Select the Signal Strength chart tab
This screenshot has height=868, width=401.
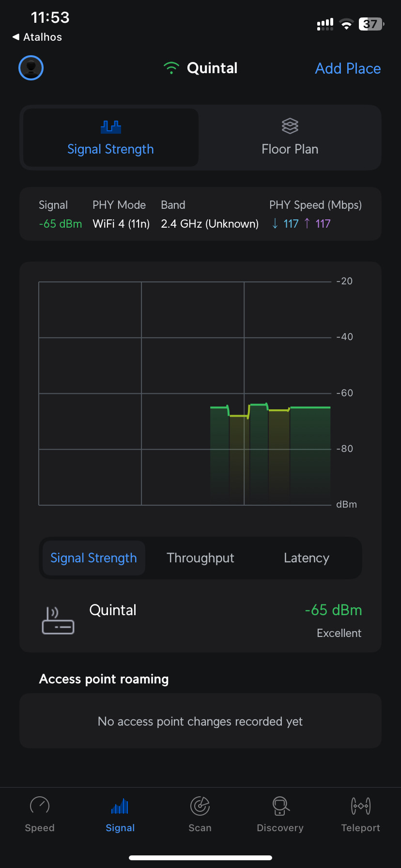[x=94, y=558]
